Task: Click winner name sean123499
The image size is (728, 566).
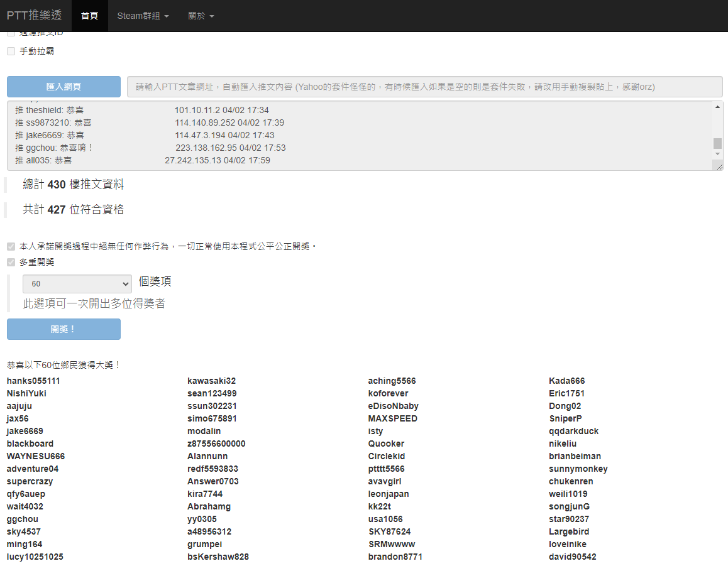Action: pyautogui.click(x=212, y=393)
